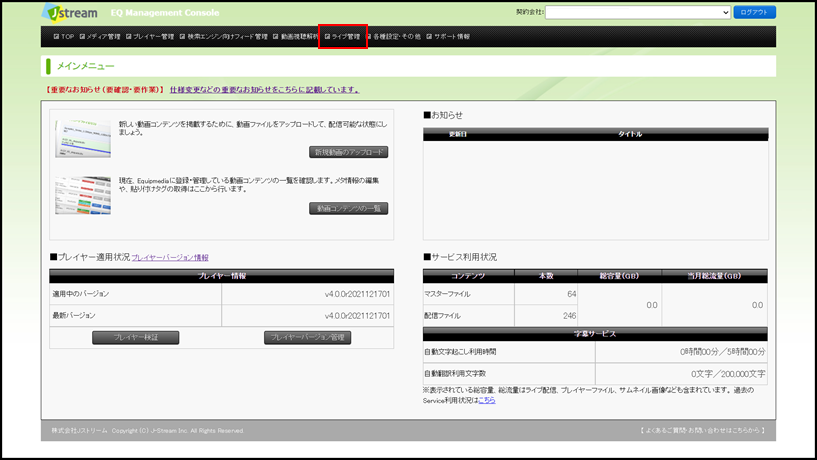This screenshot has width=817, height=460.
Task: Open the サポート情報 menu
Action: point(448,37)
